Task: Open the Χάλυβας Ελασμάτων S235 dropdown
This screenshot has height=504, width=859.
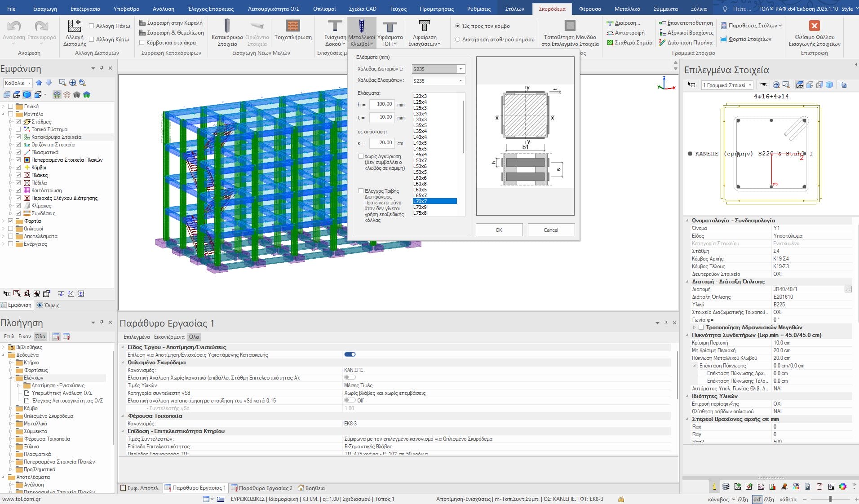Action: (x=460, y=81)
